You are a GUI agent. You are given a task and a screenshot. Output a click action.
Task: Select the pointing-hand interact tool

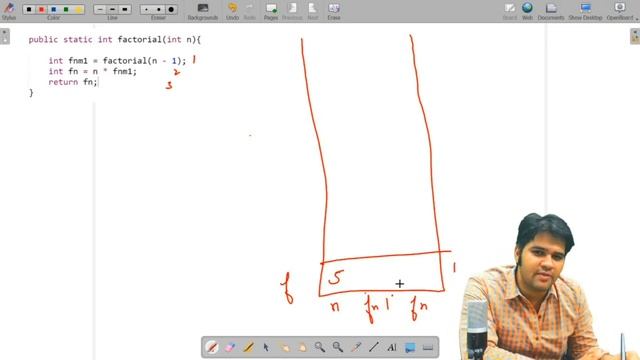(284, 347)
